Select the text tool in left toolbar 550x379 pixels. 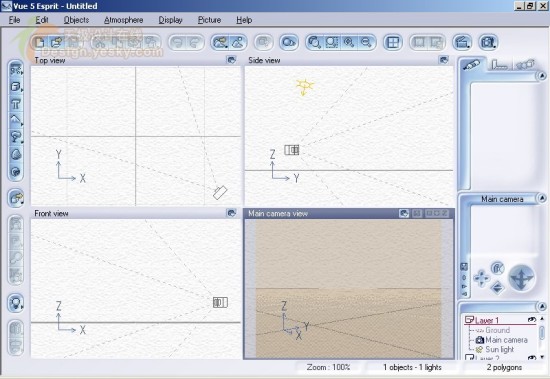pyautogui.click(x=15, y=104)
